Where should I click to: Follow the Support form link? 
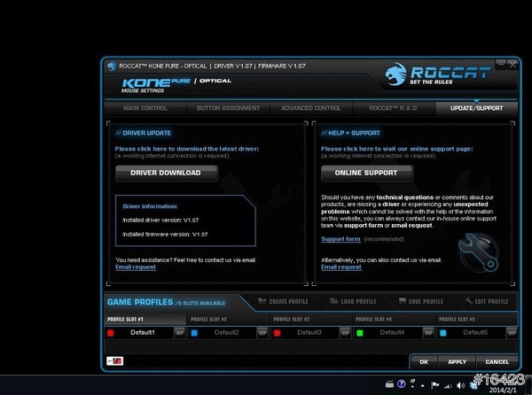point(340,239)
